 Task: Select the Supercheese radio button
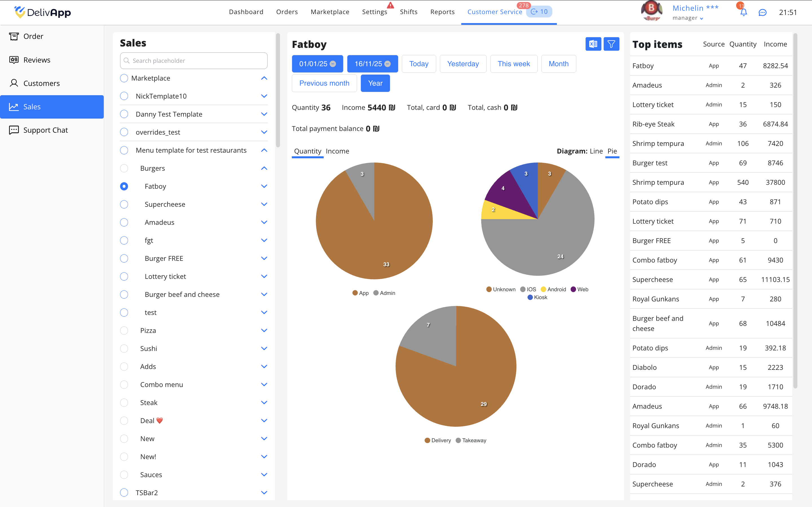[x=124, y=204]
